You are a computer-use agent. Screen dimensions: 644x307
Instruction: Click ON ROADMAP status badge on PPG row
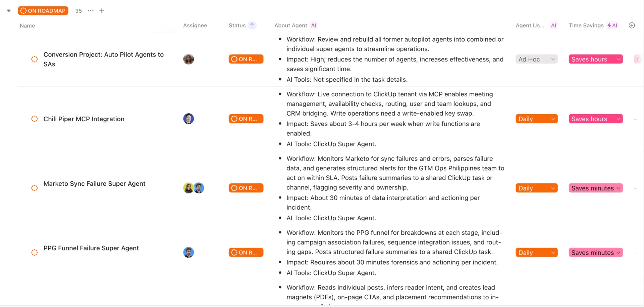[246, 253]
